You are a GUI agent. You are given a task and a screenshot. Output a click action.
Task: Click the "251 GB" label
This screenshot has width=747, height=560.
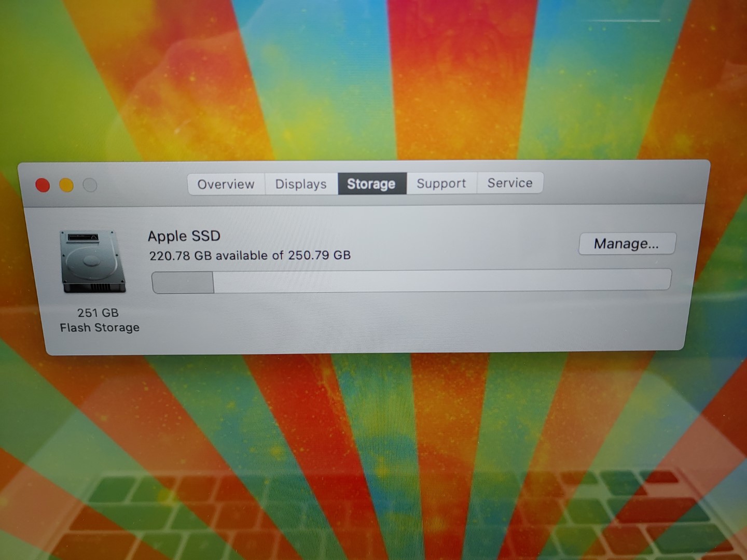pyautogui.click(x=98, y=313)
